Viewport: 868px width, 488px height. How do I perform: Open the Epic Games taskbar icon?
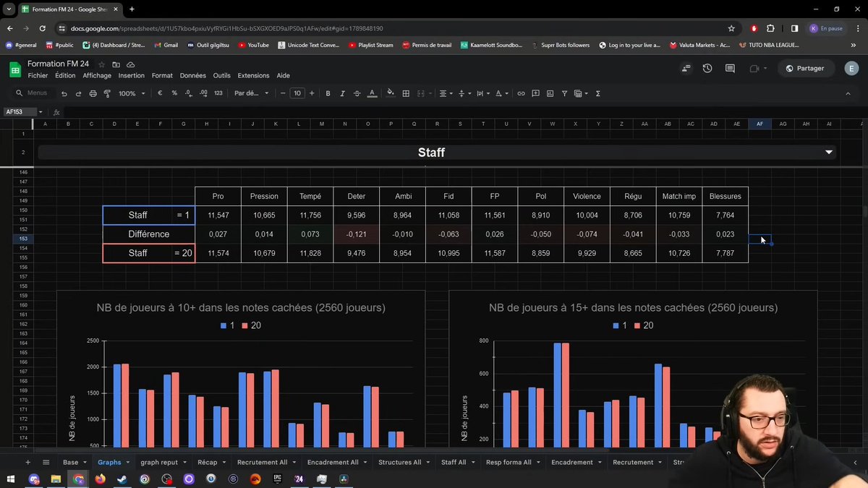pyautogui.click(x=277, y=479)
